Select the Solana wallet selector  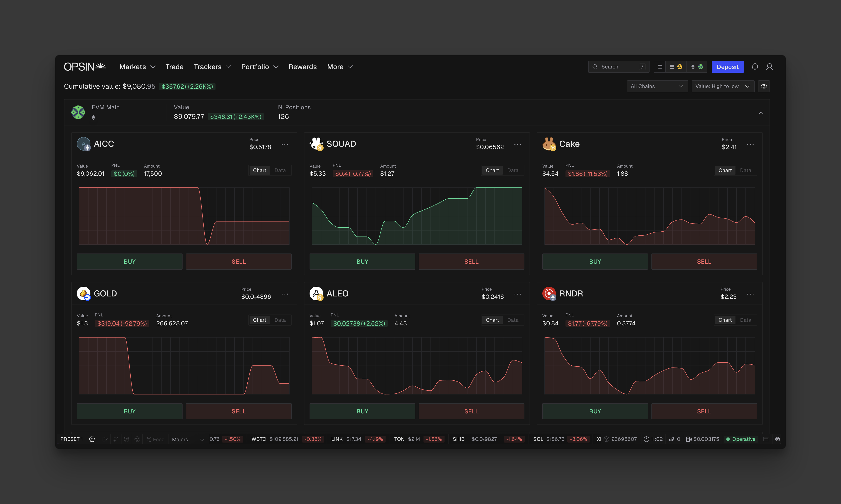pyautogui.click(x=675, y=67)
